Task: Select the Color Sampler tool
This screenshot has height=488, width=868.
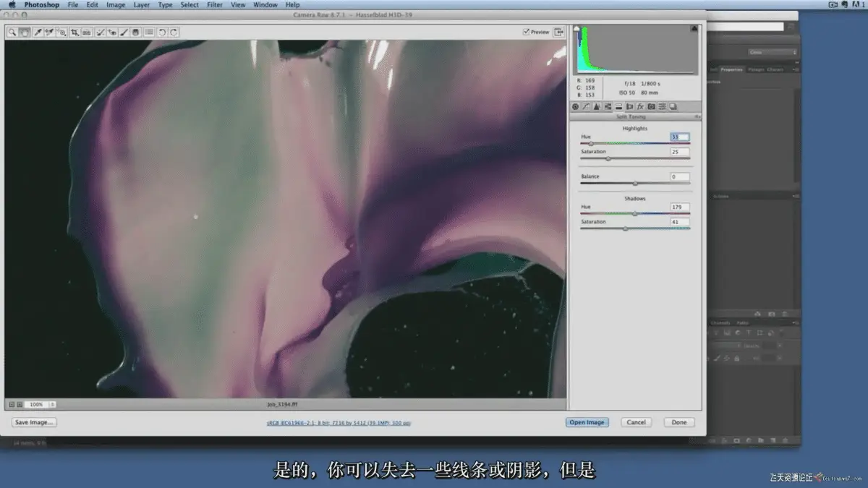Action: click(49, 33)
